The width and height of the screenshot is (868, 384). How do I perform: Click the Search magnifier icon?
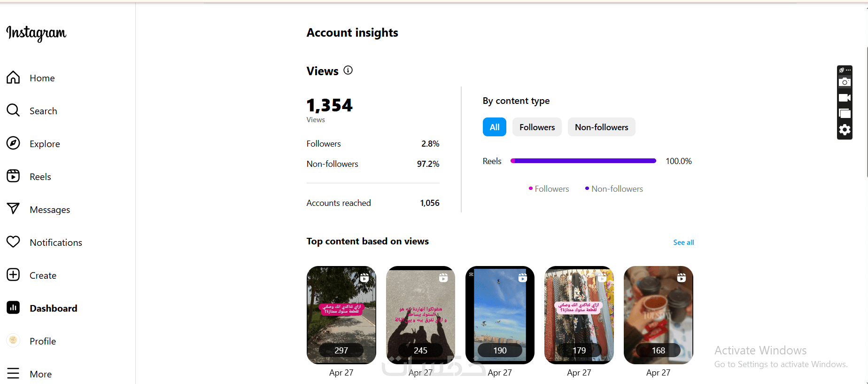[13, 110]
